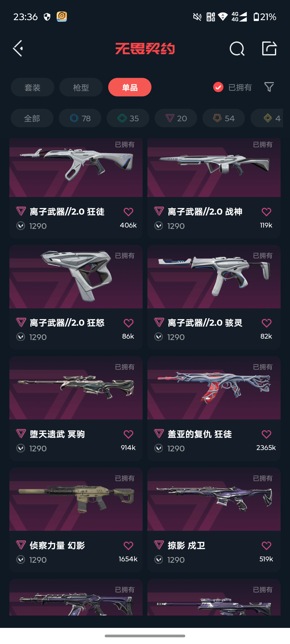The height and width of the screenshot is (644, 290).
Task: Open search with magnifier icon
Action: click(237, 49)
